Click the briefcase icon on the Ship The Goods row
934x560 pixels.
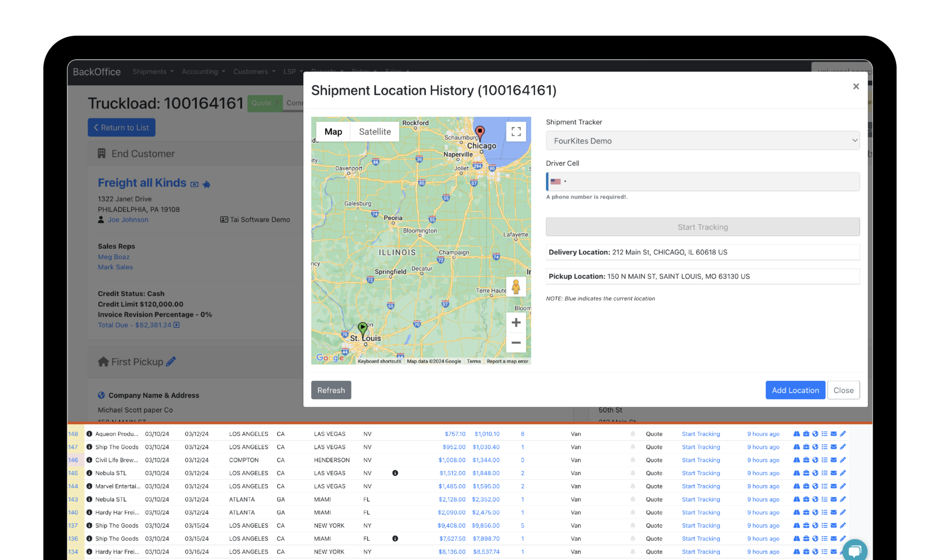click(806, 447)
